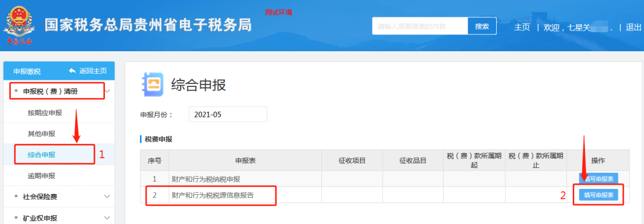
Task: Click the 征收项目 column header
Action: [x=352, y=160]
